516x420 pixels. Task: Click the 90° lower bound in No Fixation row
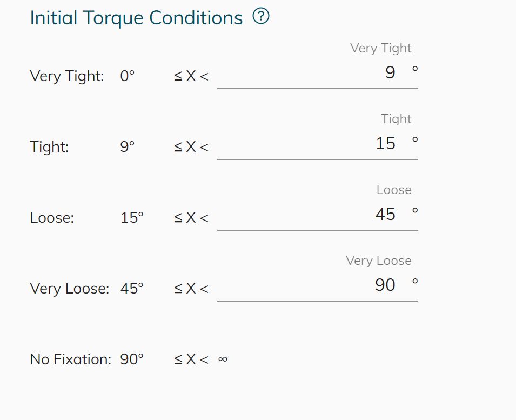132,359
